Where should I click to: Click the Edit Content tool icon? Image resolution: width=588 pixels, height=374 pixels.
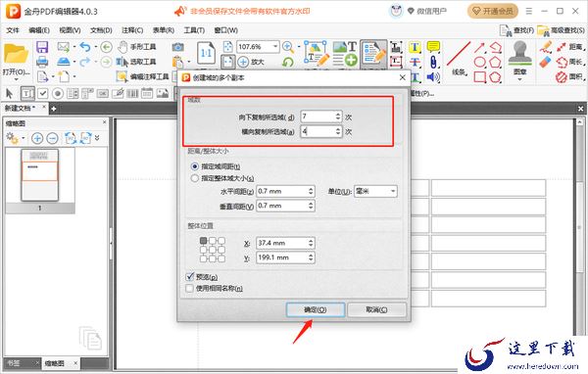pos(317,54)
